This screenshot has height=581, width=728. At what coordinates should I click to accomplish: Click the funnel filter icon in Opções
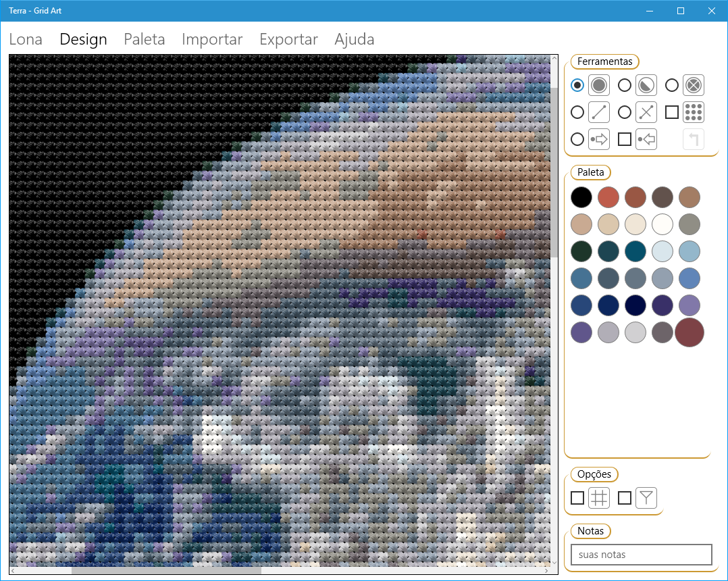coord(646,498)
